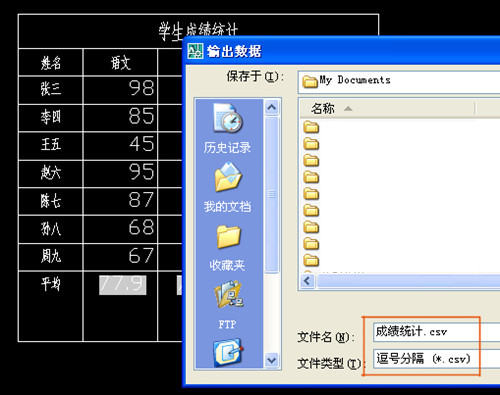This screenshot has height=395, width=500.
Task: Select the cell with score 87
Action: click(x=120, y=201)
